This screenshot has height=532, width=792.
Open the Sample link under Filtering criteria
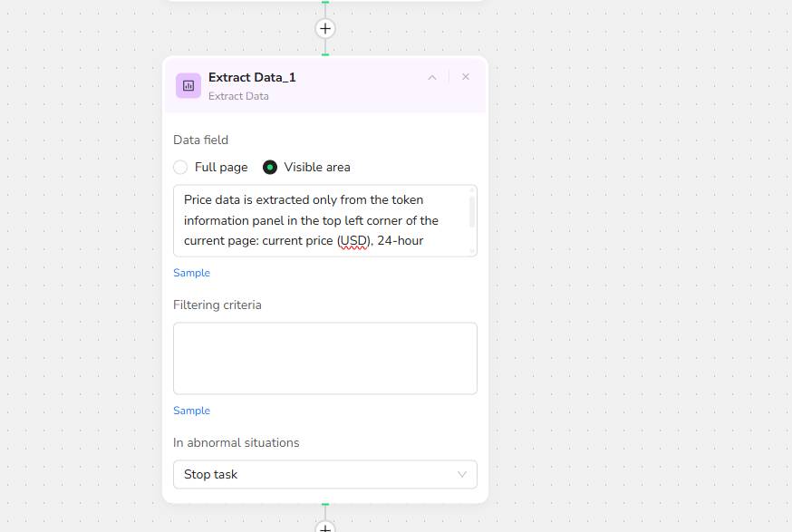tap(191, 411)
